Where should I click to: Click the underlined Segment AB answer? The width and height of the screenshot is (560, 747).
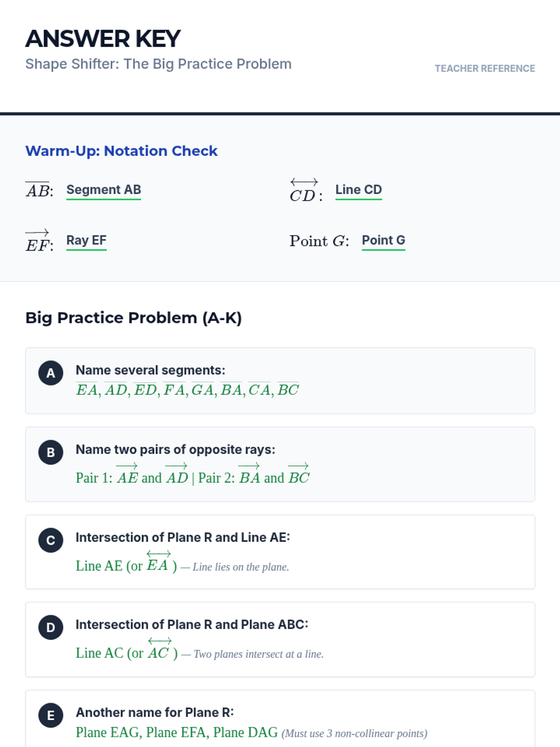(x=104, y=190)
